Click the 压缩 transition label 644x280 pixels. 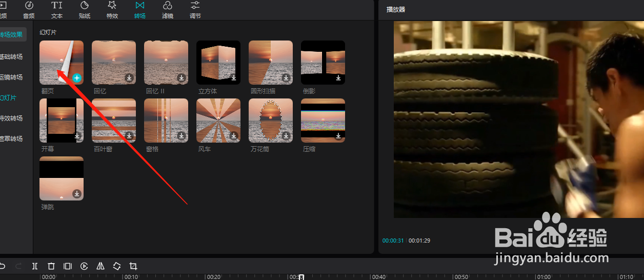pos(309,149)
